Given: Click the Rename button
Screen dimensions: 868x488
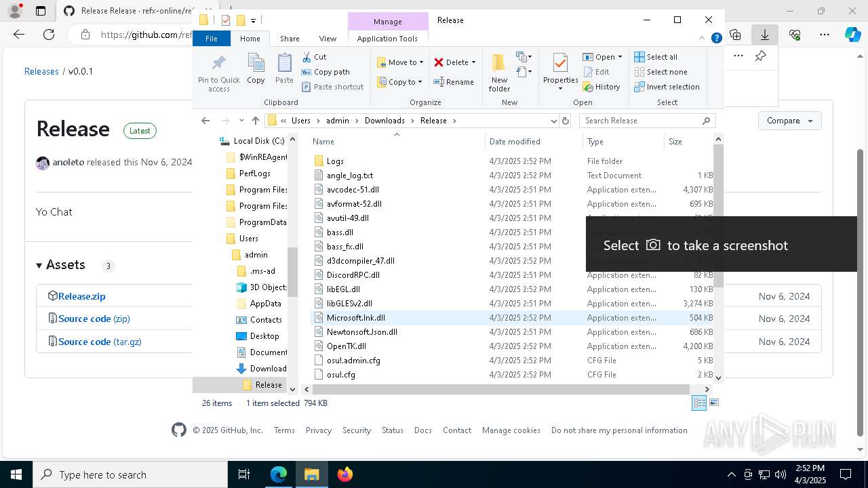Looking at the screenshot, I should coord(454,82).
